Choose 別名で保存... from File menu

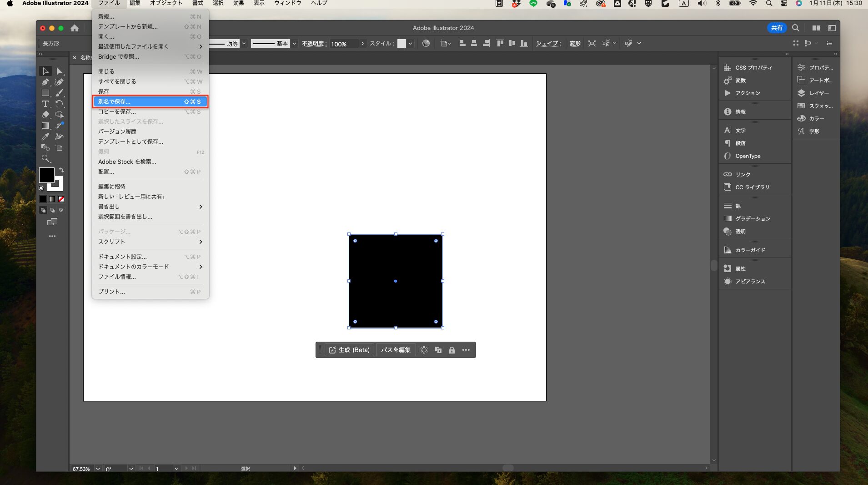click(150, 101)
